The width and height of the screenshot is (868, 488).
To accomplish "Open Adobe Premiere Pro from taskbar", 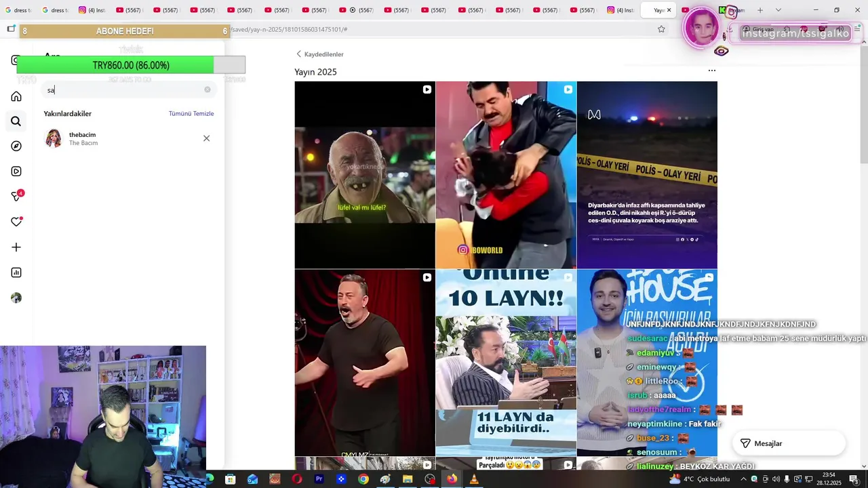I will click(x=319, y=479).
